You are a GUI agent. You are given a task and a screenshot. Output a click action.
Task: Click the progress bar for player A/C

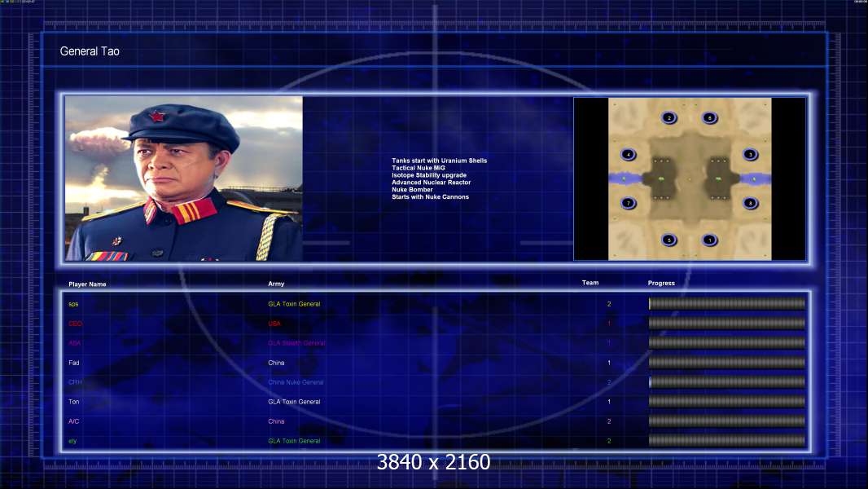click(x=727, y=421)
